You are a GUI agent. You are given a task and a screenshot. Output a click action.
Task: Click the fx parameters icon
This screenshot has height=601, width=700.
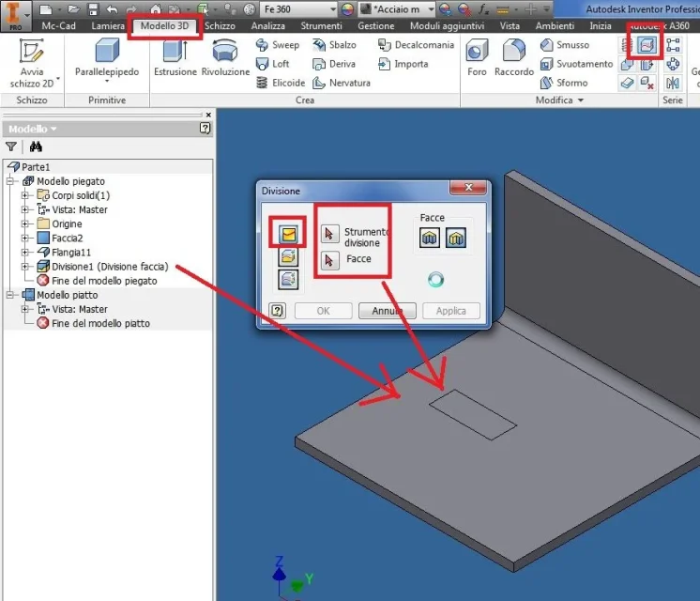coord(483,9)
